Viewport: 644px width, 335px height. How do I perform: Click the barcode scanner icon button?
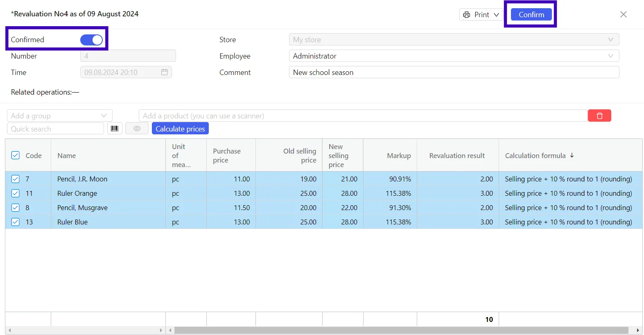115,129
